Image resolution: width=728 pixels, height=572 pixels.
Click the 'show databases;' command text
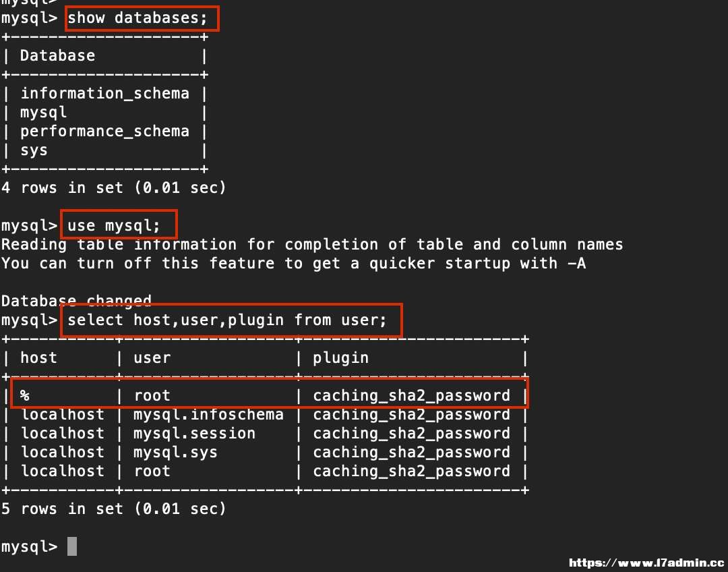tap(138, 18)
